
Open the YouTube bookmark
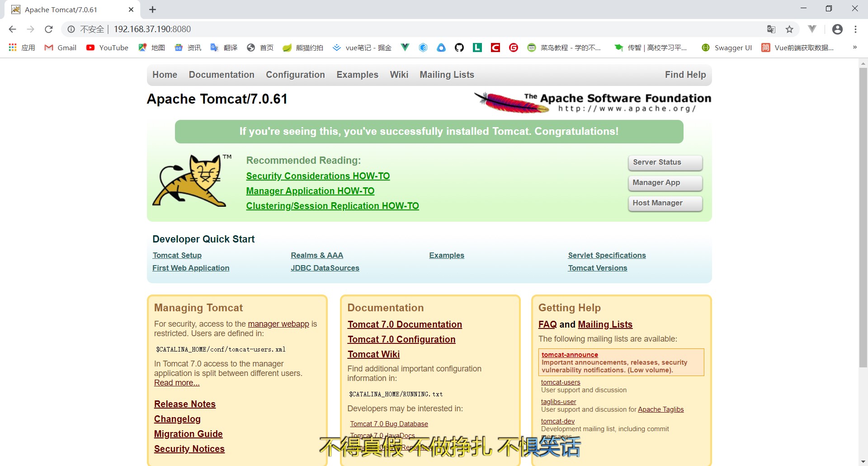coord(107,48)
